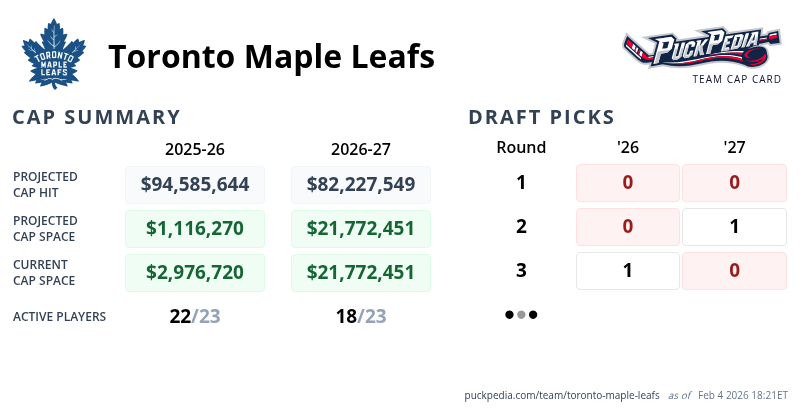Click the Toronto Maple Leafs logo
Viewport: 800px width, 418px height.
[54, 56]
